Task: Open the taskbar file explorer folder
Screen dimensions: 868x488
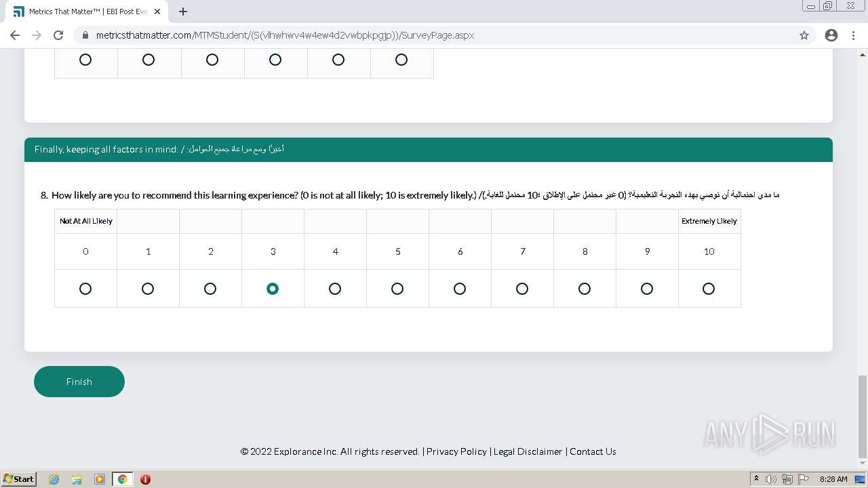Action: click(77, 479)
